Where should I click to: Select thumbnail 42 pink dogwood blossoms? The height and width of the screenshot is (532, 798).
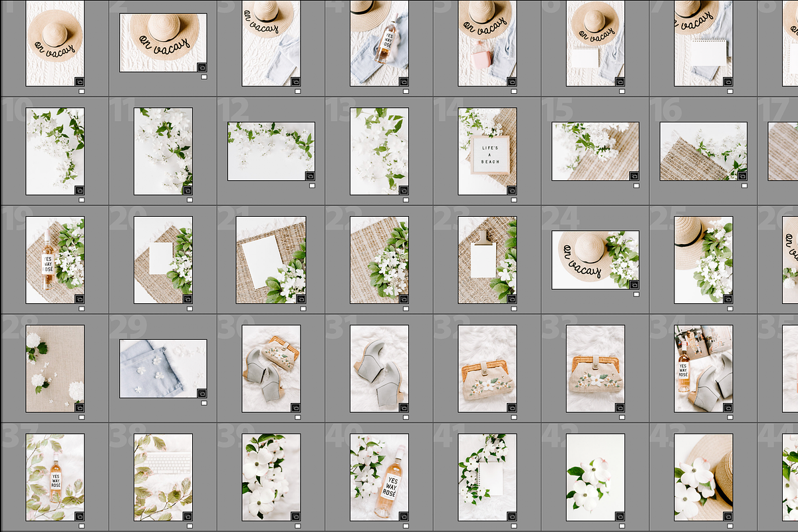click(x=595, y=477)
